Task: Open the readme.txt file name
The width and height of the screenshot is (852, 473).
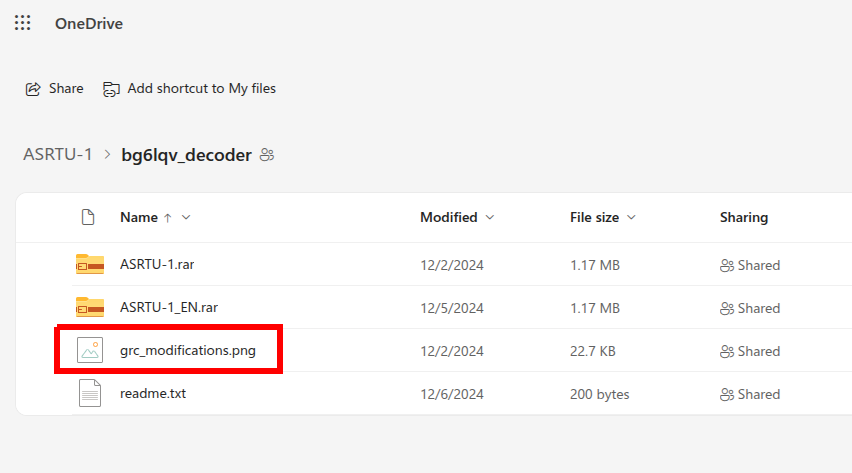Action: coord(153,394)
